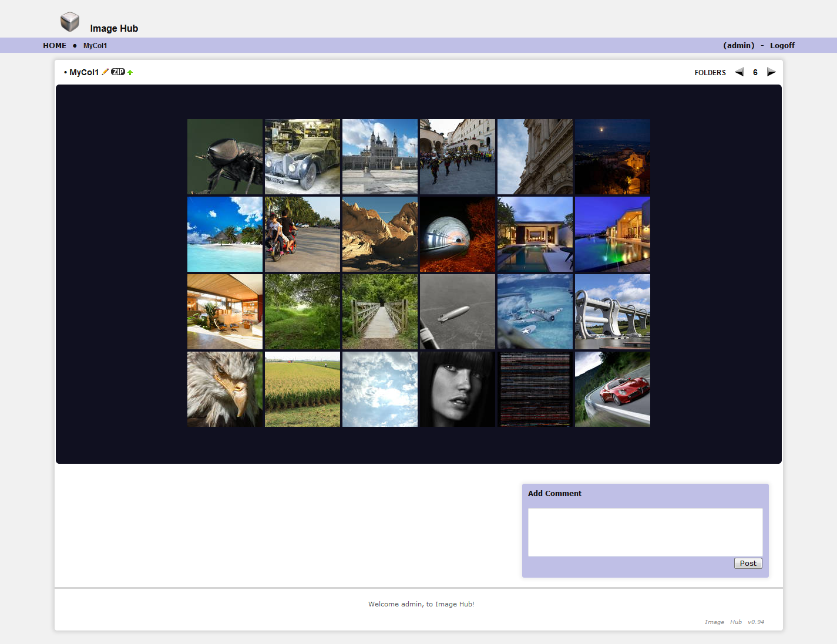View the black-and-white woman portrait thumbnail

coord(458,389)
